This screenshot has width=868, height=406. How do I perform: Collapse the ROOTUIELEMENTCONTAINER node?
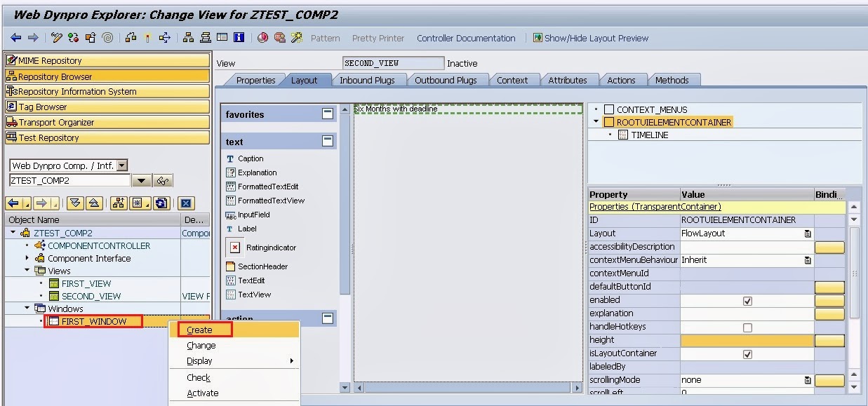point(596,122)
